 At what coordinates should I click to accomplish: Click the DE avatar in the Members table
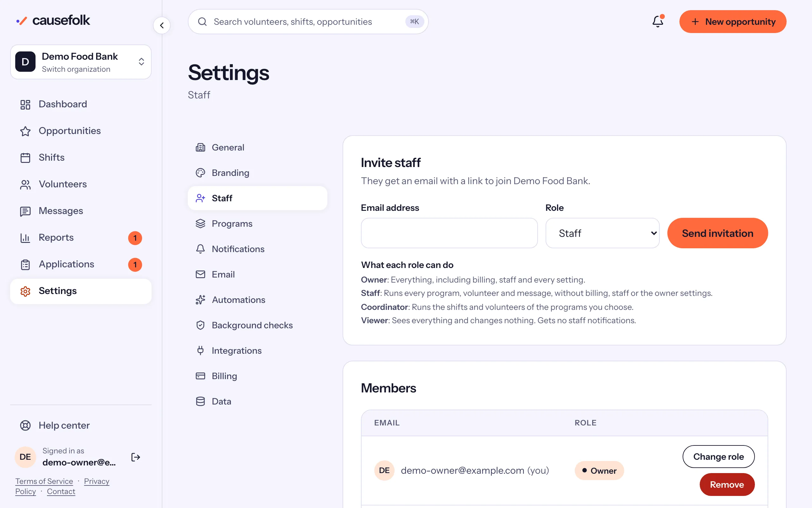pos(384,470)
